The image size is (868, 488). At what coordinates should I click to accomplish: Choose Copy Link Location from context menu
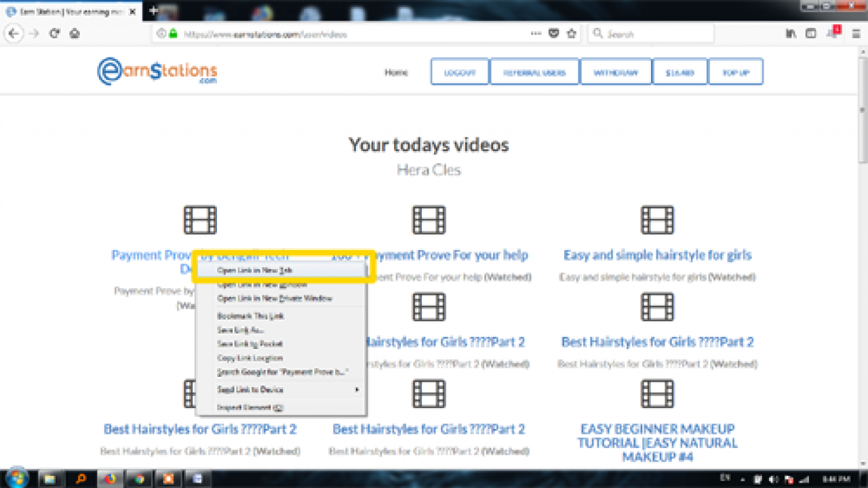[x=250, y=358]
